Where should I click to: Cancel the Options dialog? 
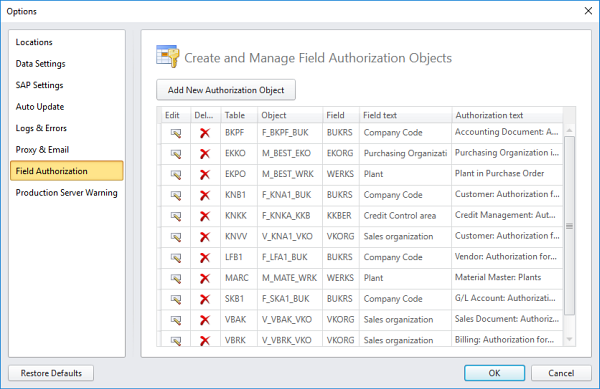561,373
